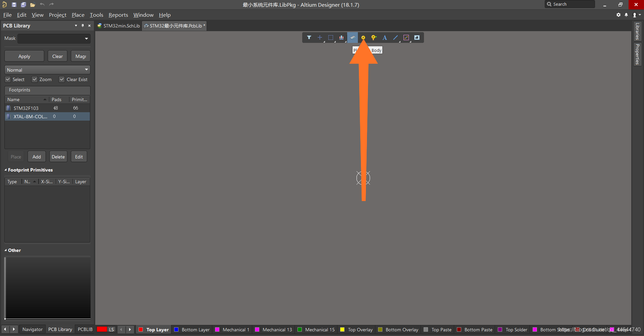644x336 pixels.
Task: Redo the last action
Action: click(52, 4)
